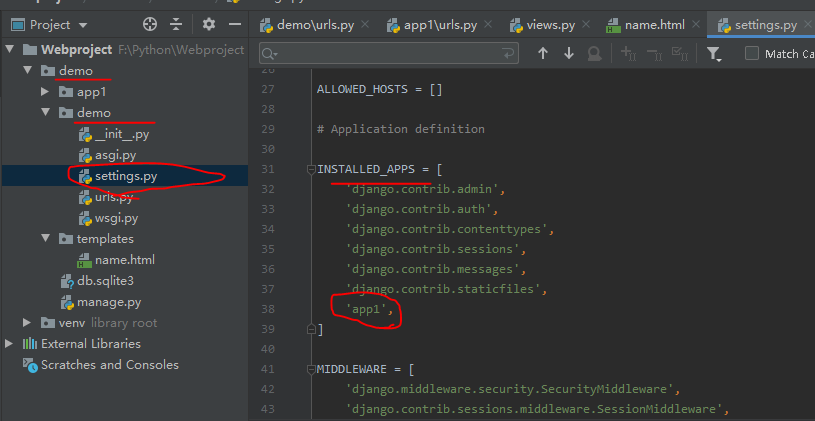Go to previous occurrence up arrow
The image size is (815, 421).
(x=543, y=53)
